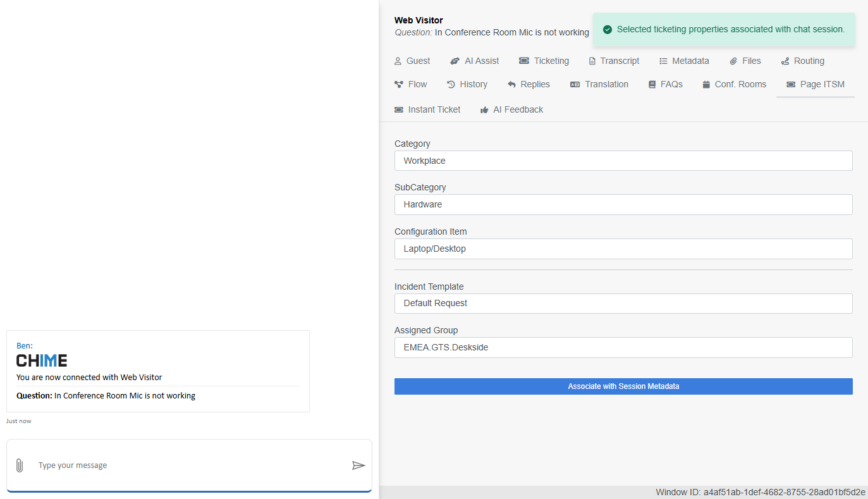Select the Instant Ticket tab
Viewport: 868px width, 499px height.
[x=427, y=110]
